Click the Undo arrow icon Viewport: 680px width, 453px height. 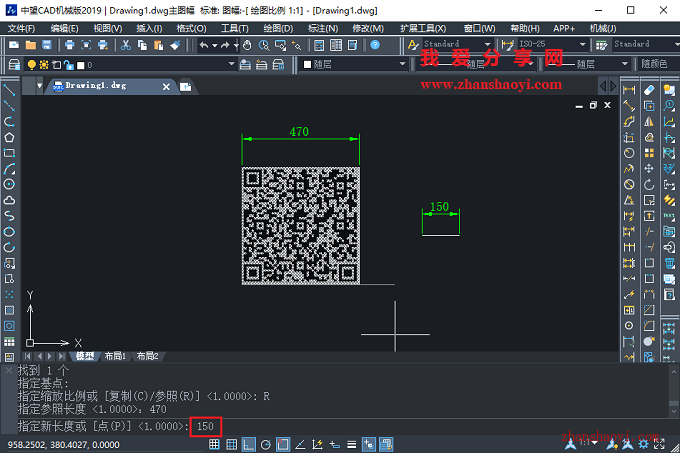[x=204, y=45]
